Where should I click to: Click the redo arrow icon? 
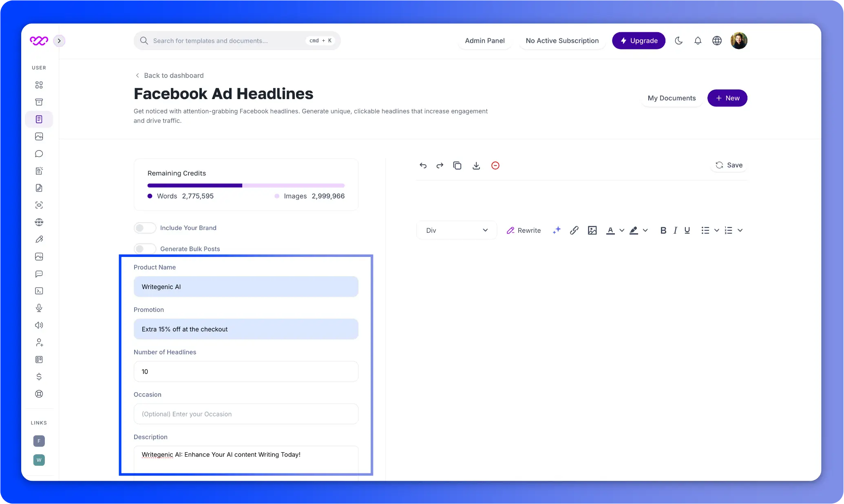coord(440,165)
